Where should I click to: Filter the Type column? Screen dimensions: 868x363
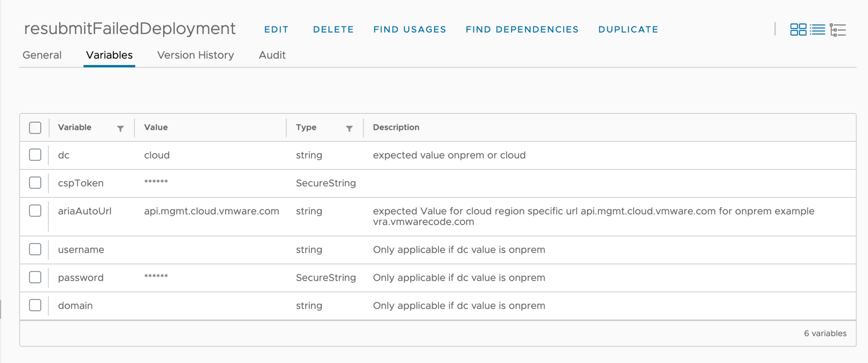[x=349, y=128]
